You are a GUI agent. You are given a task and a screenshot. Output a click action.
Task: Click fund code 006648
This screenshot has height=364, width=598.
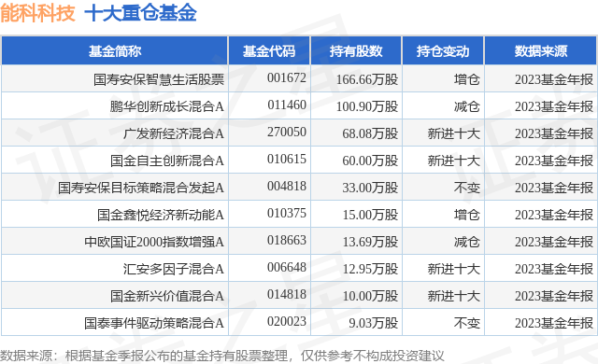click(287, 267)
